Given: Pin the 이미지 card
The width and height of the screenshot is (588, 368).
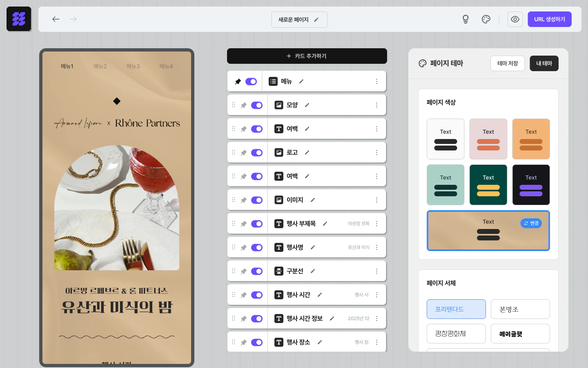Looking at the screenshot, I should point(244,200).
